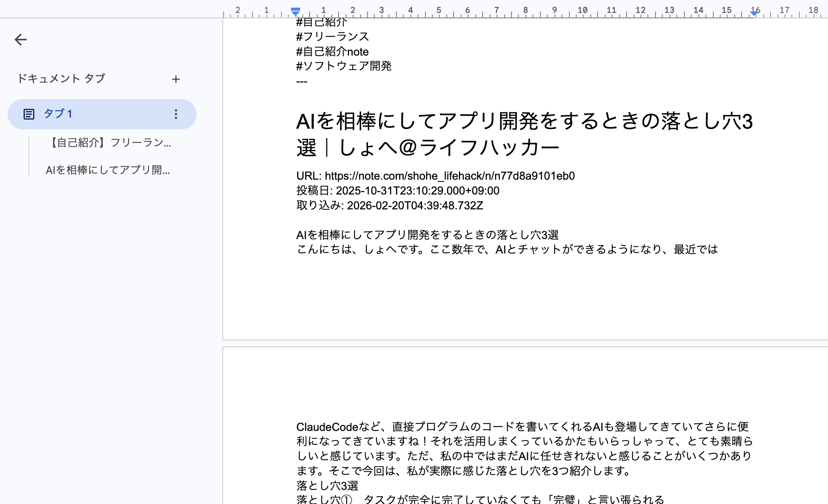
Task: Click the ドキュメント タブ panel title
Action: click(61, 79)
